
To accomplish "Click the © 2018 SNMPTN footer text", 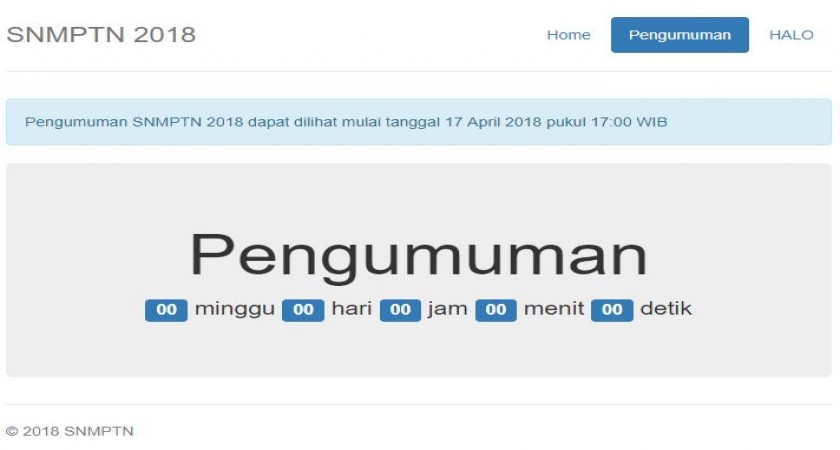I will pos(70,431).
